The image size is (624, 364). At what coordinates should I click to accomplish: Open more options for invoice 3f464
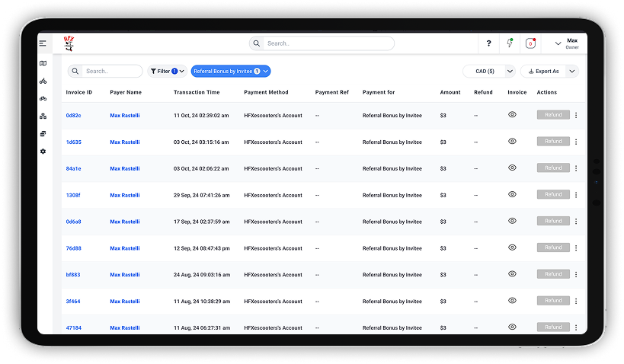(576, 301)
